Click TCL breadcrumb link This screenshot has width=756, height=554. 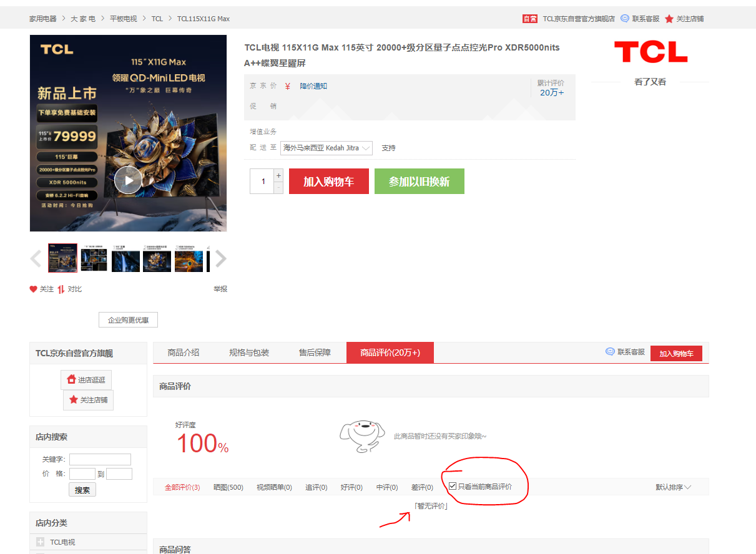pos(157,19)
